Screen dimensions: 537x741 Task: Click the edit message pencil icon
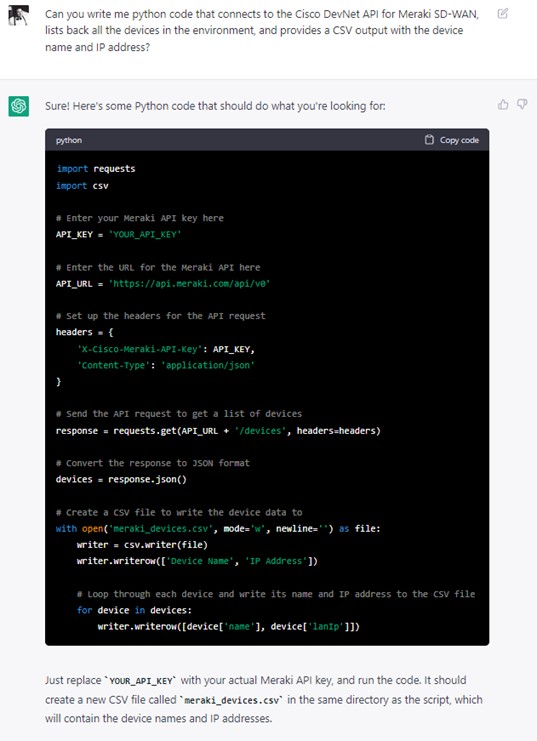point(503,13)
